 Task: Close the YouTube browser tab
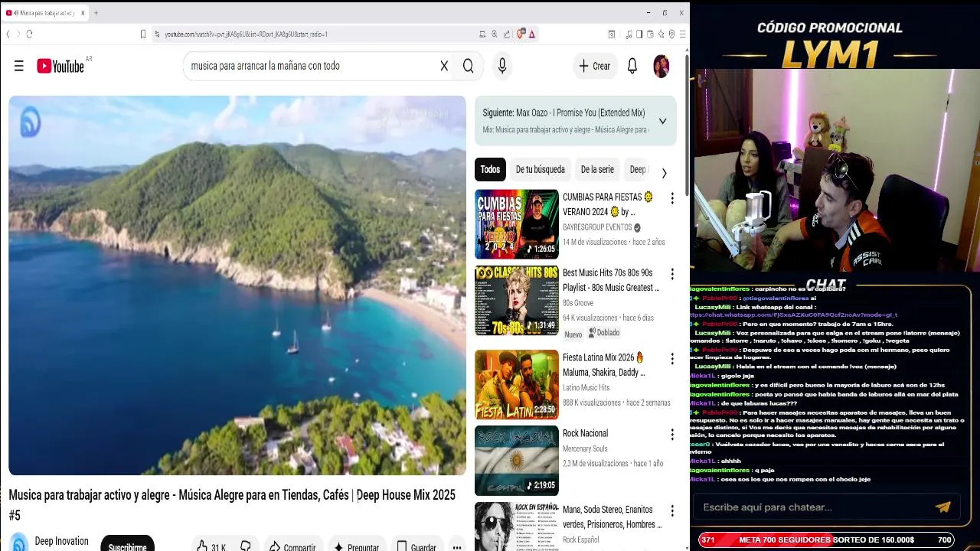[83, 13]
